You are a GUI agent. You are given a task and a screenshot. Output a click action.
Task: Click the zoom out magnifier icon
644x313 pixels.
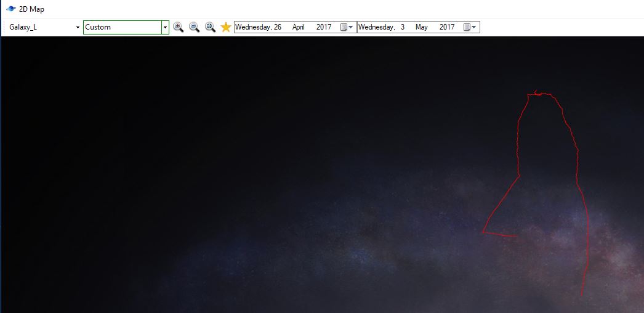[x=195, y=27]
